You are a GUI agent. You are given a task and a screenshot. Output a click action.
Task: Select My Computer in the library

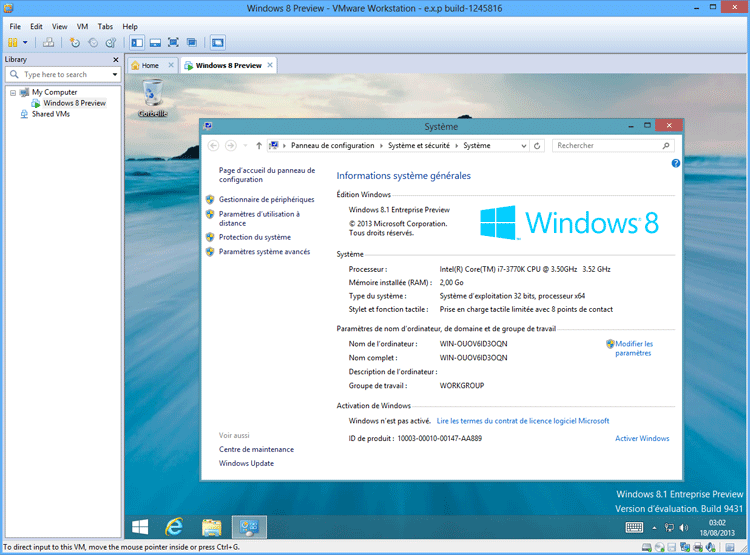pos(54,92)
